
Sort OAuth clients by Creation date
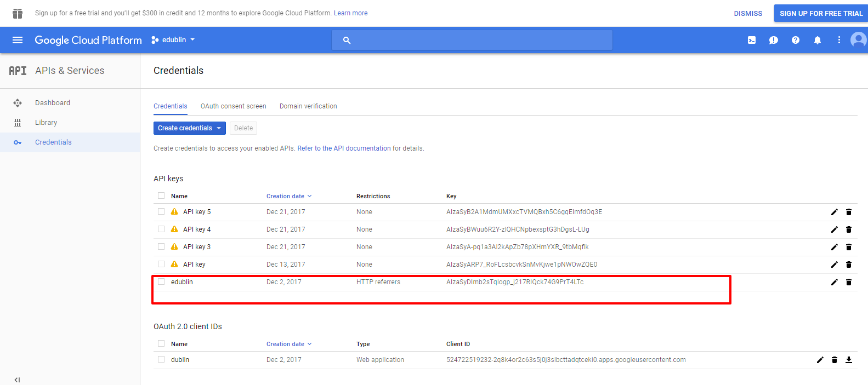pos(289,344)
